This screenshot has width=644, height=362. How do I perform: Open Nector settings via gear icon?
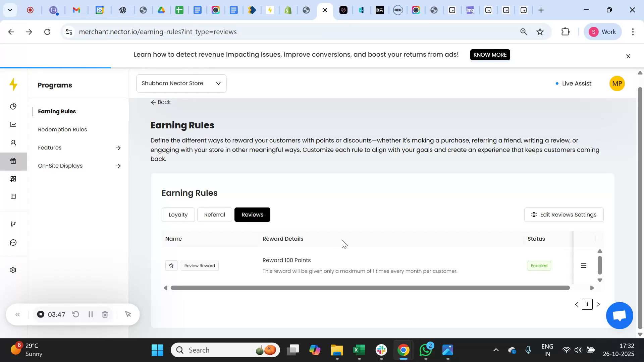click(13, 270)
